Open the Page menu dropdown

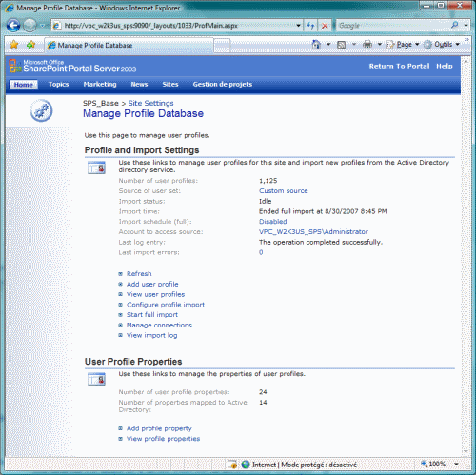pyautogui.click(x=403, y=45)
